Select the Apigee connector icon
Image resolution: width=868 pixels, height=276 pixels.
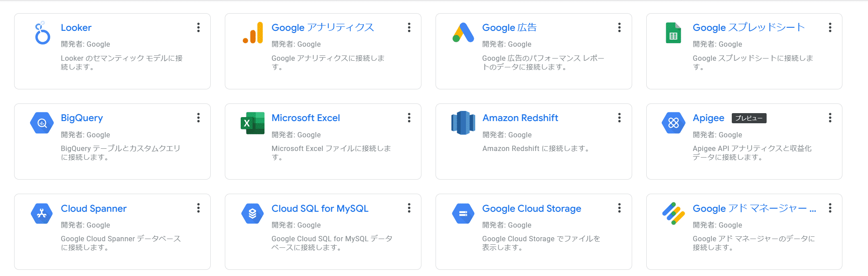[674, 123]
